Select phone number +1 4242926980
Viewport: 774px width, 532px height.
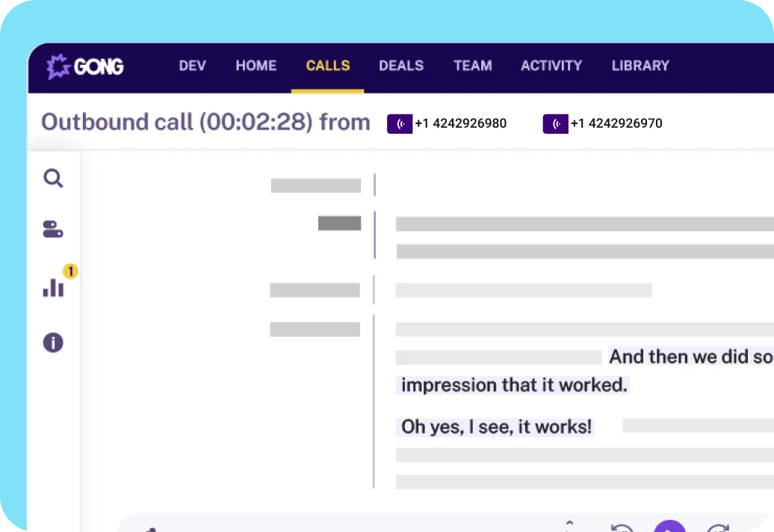[x=460, y=123]
